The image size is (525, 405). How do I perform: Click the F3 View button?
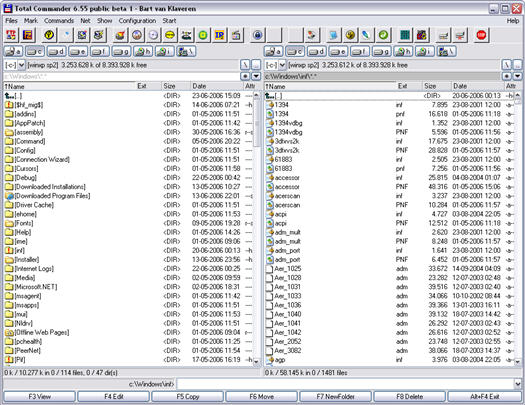(40, 397)
